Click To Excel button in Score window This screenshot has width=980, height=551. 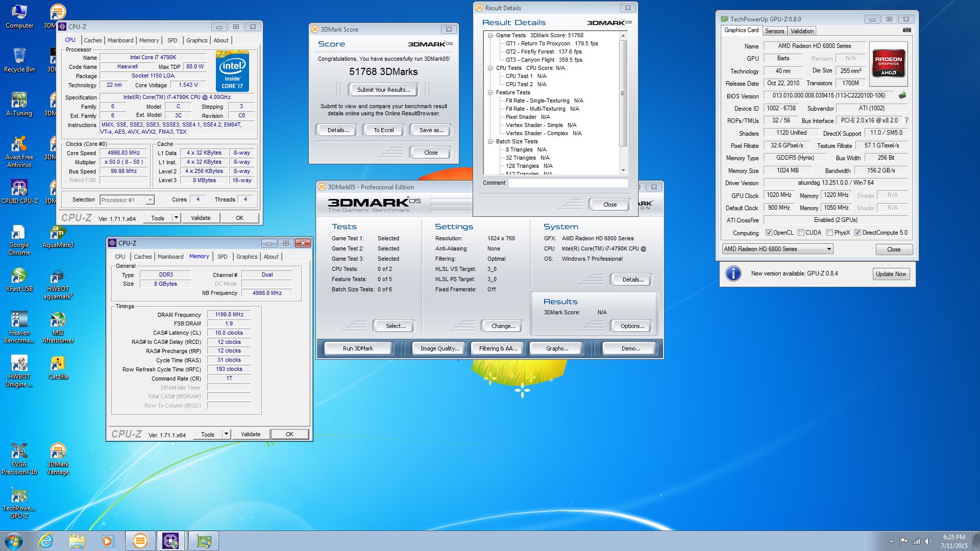pyautogui.click(x=383, y=130)
